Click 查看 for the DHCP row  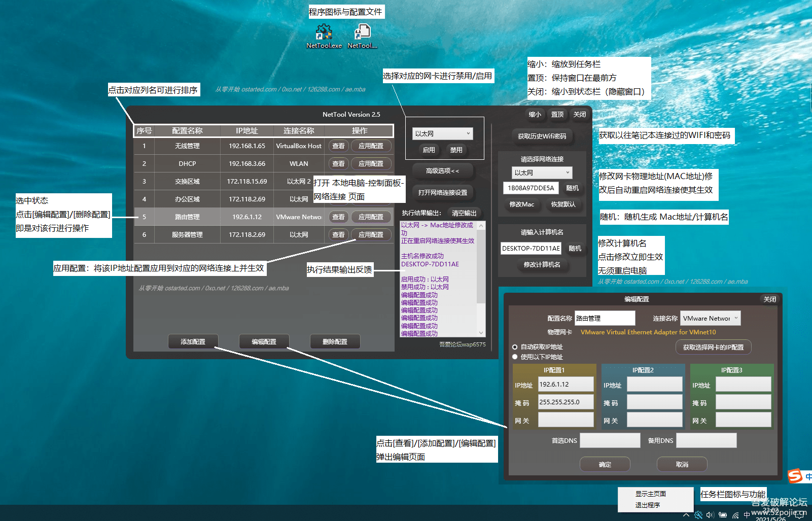(x=338, y=164)
